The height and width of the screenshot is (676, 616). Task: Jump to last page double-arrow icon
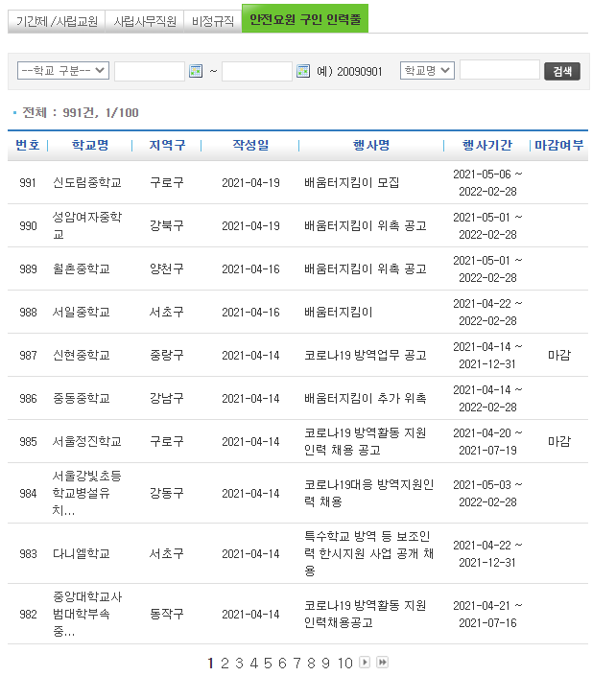[x=382, y=663]
